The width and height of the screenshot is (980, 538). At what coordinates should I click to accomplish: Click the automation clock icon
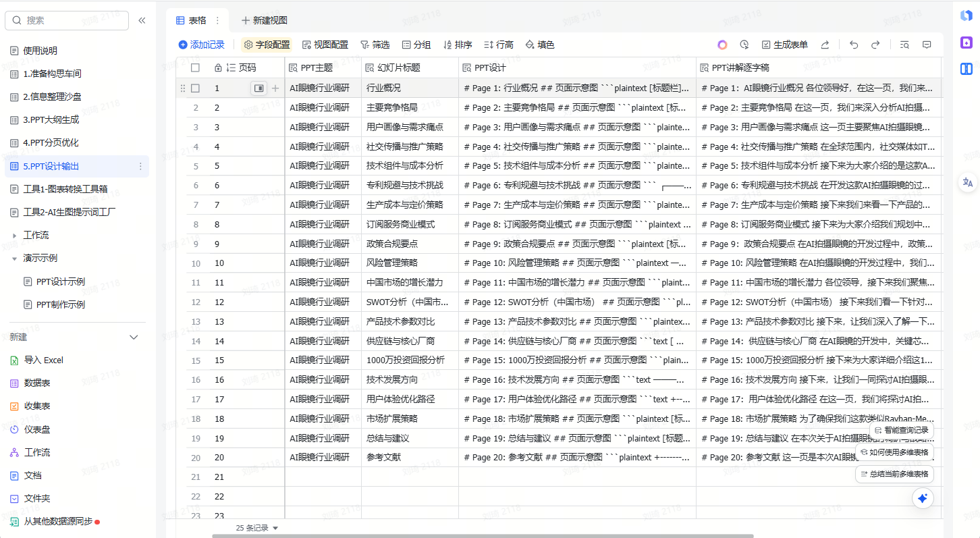click(744, 45)
